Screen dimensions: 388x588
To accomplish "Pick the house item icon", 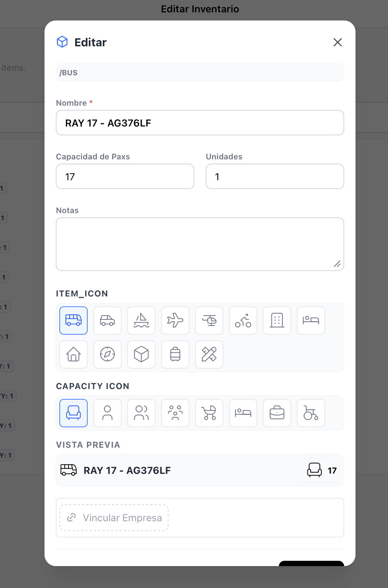I will click(74, 354).
